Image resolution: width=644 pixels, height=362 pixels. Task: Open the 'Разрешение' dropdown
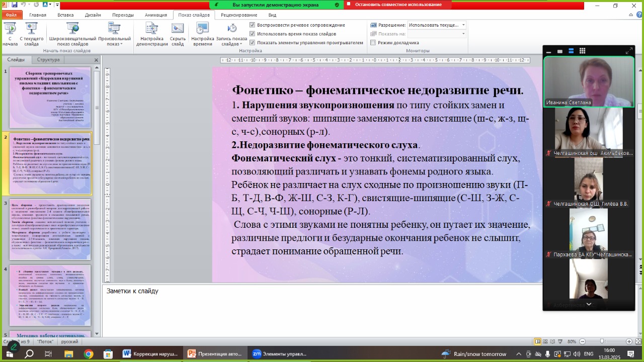(x=436, y=25)
